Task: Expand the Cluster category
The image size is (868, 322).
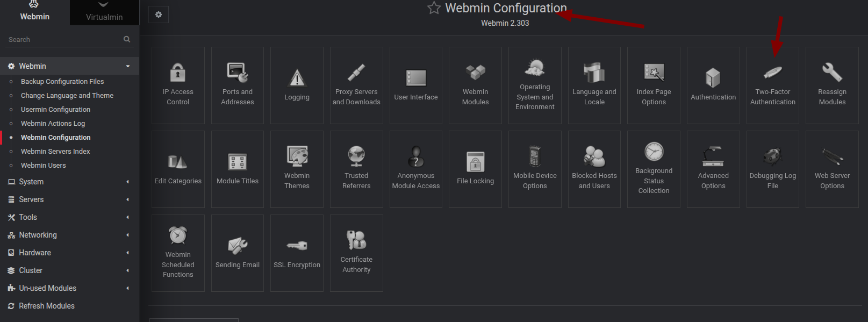Action: (x=69, y=270)
